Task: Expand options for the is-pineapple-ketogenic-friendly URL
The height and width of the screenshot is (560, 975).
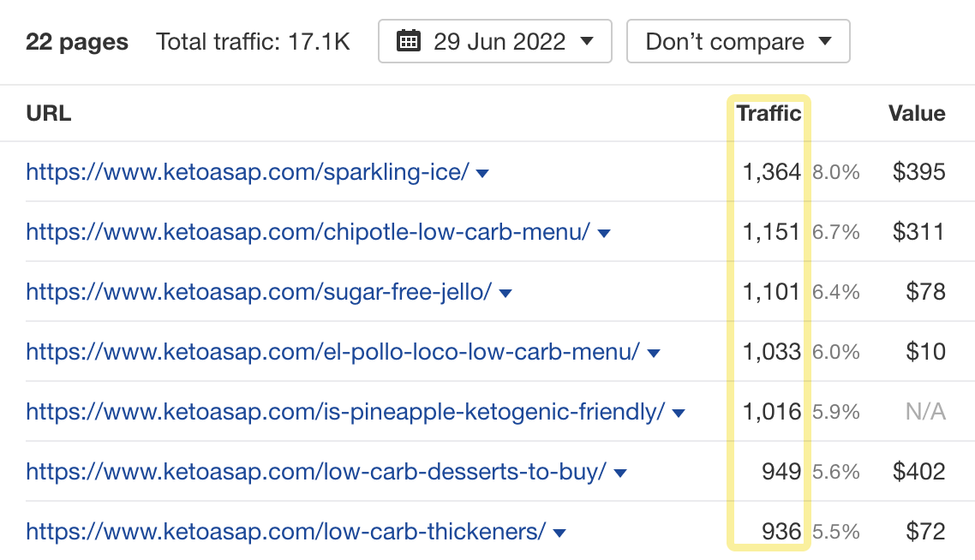Action: [x=678, y=412]
